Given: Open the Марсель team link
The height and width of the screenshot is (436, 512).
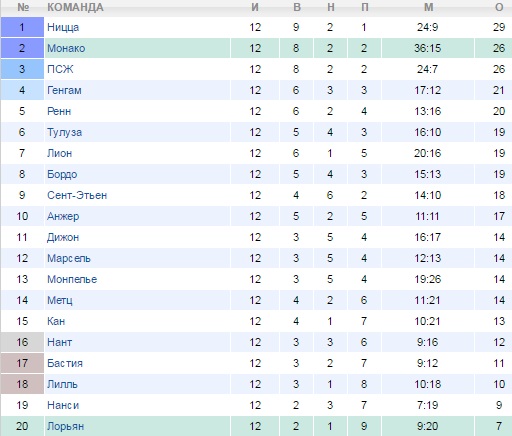Looking at the screenshot, I should [x=69, y=258].
